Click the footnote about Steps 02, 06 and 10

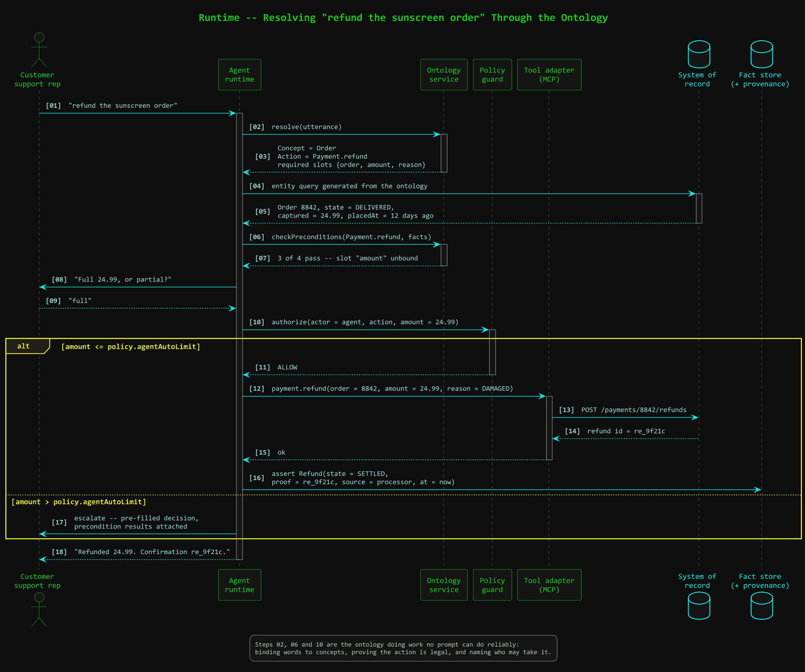pyautogui.click(x=403, y=648)
